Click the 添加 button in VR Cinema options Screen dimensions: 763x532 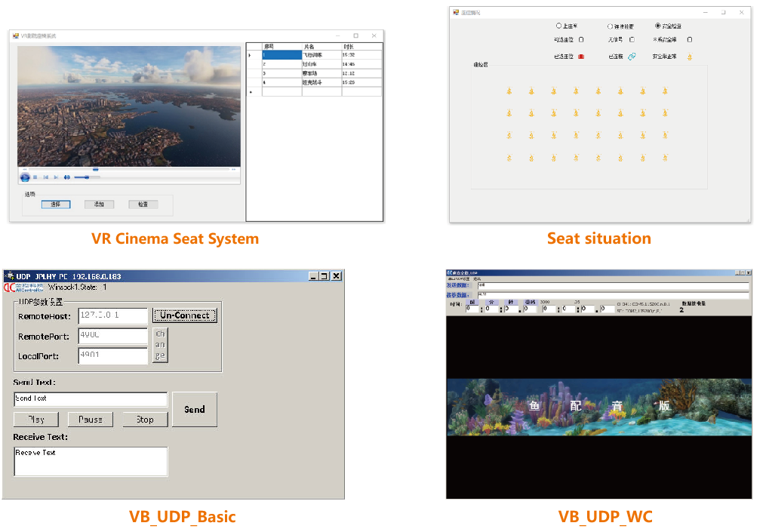coord(100,204)
